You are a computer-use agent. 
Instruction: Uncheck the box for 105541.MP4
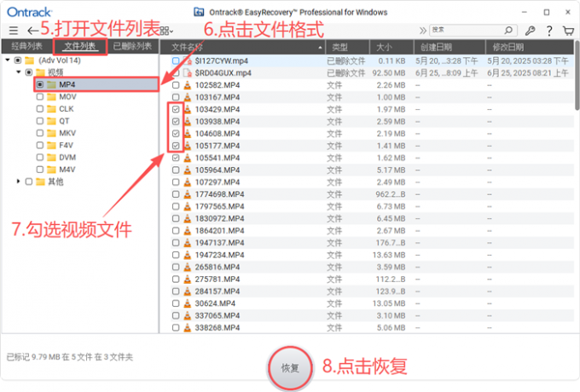pos(176,158)
